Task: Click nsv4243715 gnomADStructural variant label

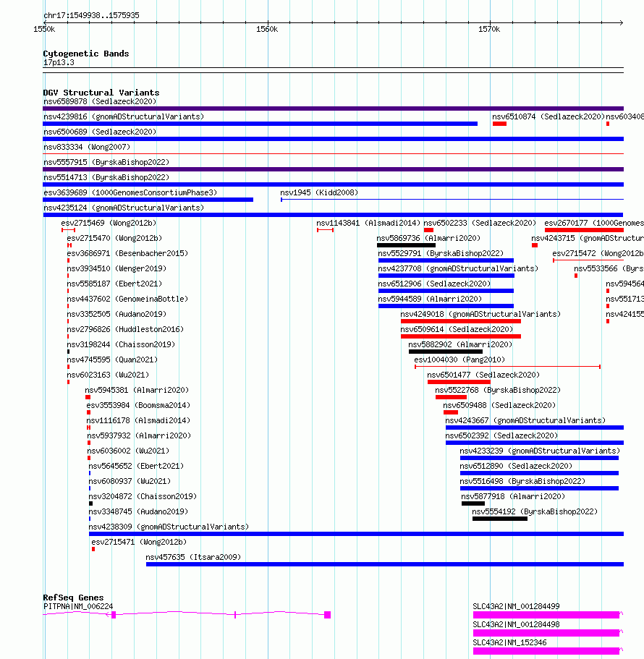Action: (588, 238)
